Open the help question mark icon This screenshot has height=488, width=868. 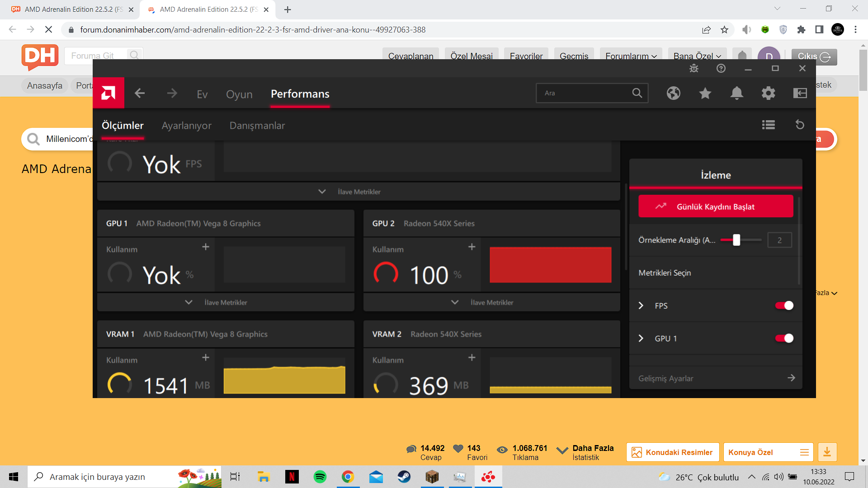click(x=721, y=68)
